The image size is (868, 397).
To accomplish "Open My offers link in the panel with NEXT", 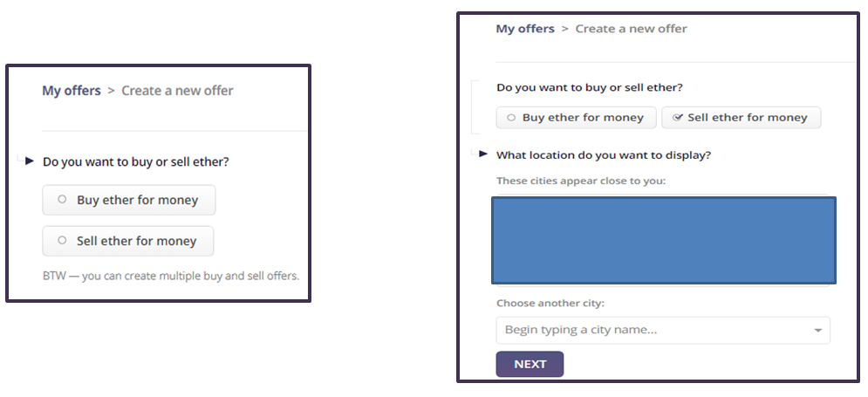I will (525, 29).
